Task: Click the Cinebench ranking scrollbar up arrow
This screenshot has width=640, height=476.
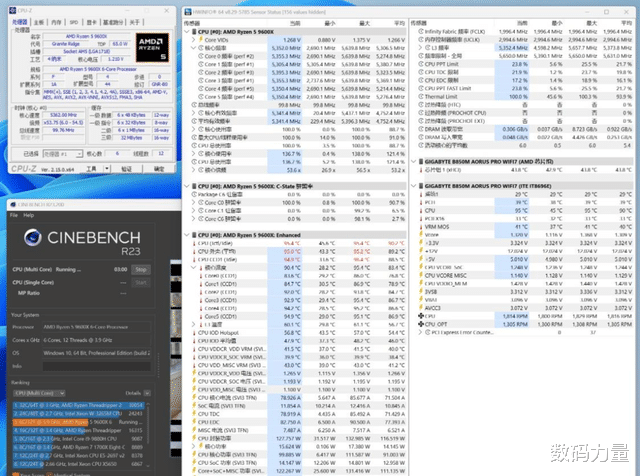Action: [148, 404]
